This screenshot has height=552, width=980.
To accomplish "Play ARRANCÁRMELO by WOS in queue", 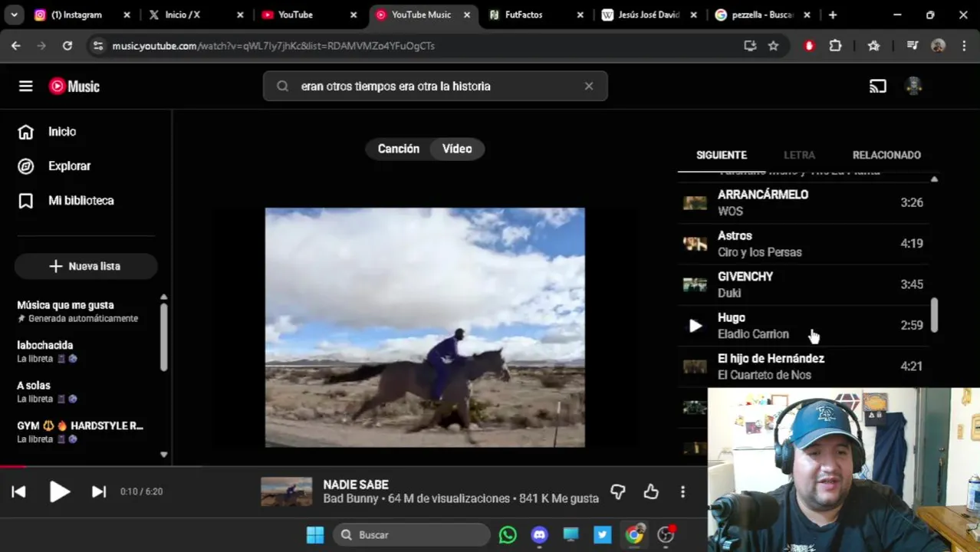I will point(802,202).
